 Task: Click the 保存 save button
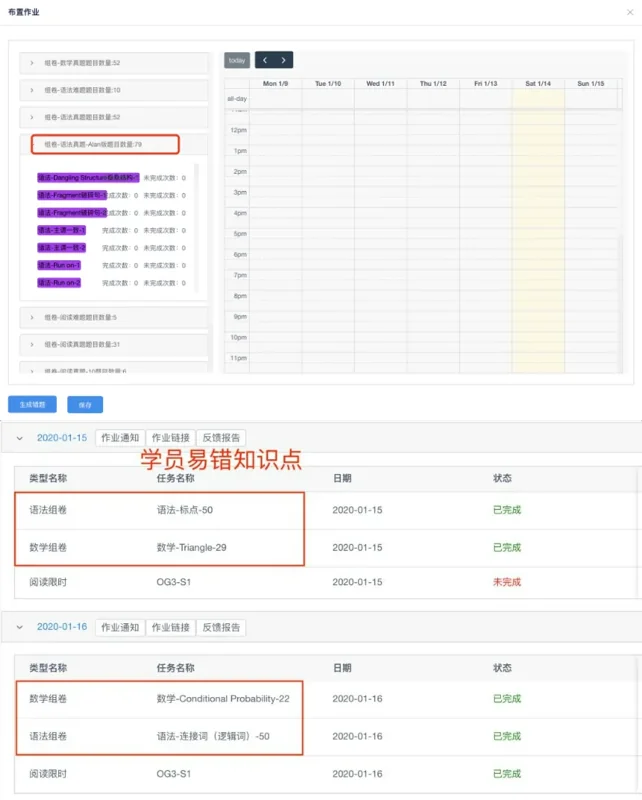pos(85,405)
